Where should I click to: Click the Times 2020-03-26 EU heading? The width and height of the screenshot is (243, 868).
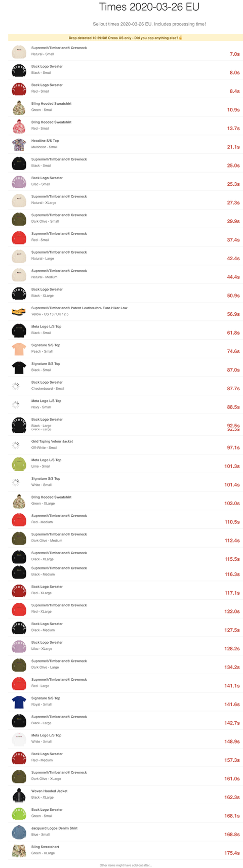149,7
